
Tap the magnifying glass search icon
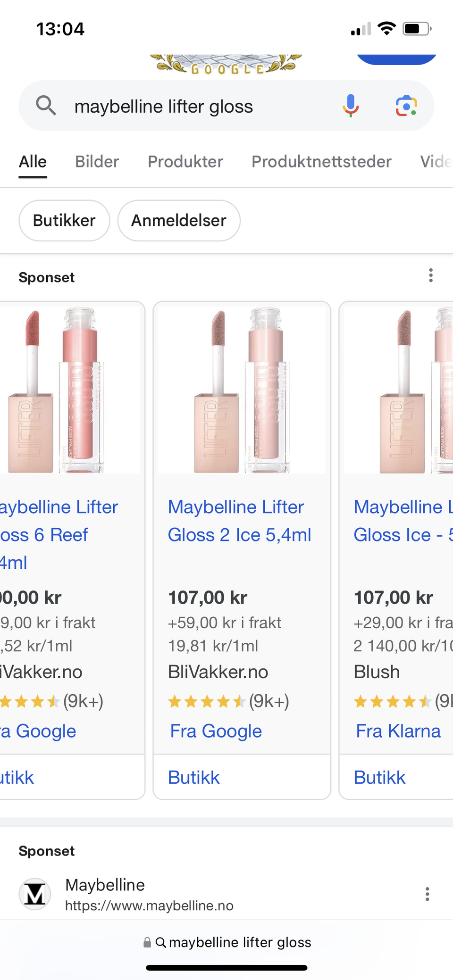pyautogui.click(x=46, y=106)
